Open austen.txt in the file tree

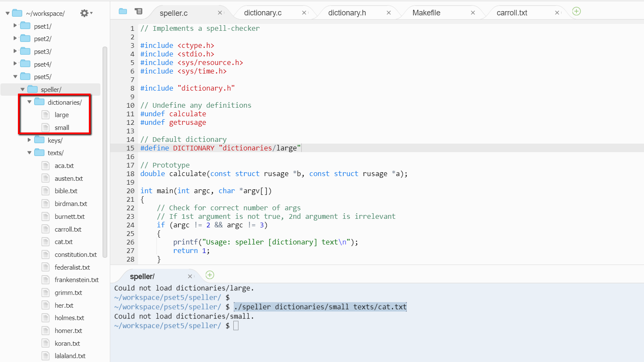68,178
